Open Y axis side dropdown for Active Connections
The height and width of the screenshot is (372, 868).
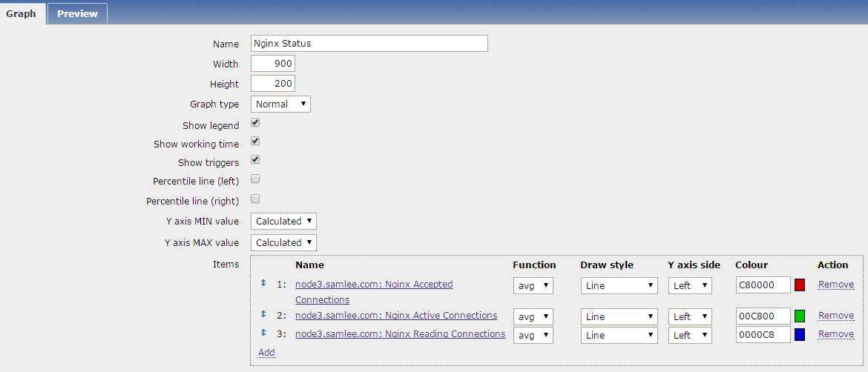pyautogui.click(x=690, y=316)
